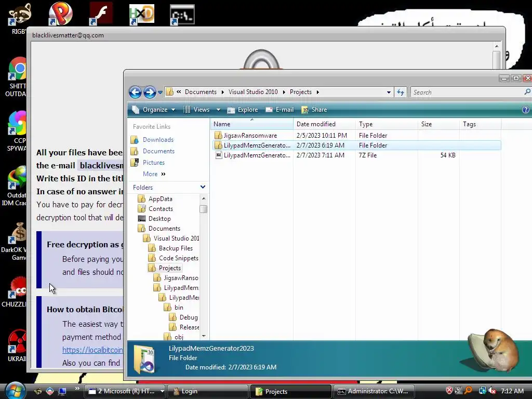Click the https://localbitcoin link in ransom window

coord(92,350)
